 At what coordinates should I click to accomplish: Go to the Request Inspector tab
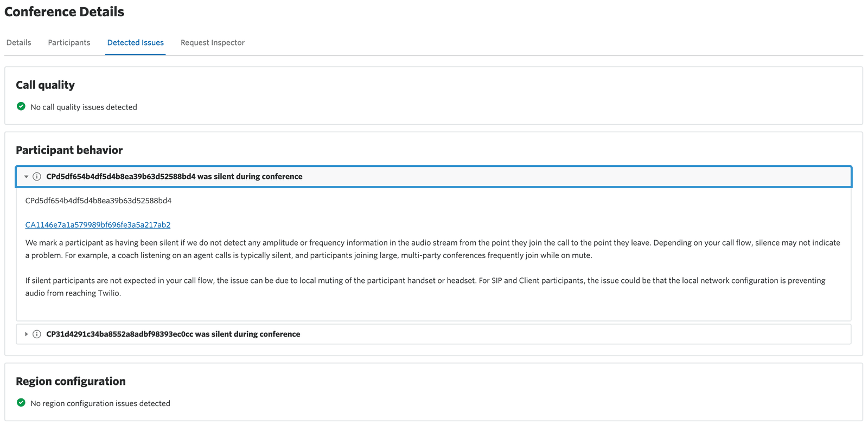tap(213, 43)
